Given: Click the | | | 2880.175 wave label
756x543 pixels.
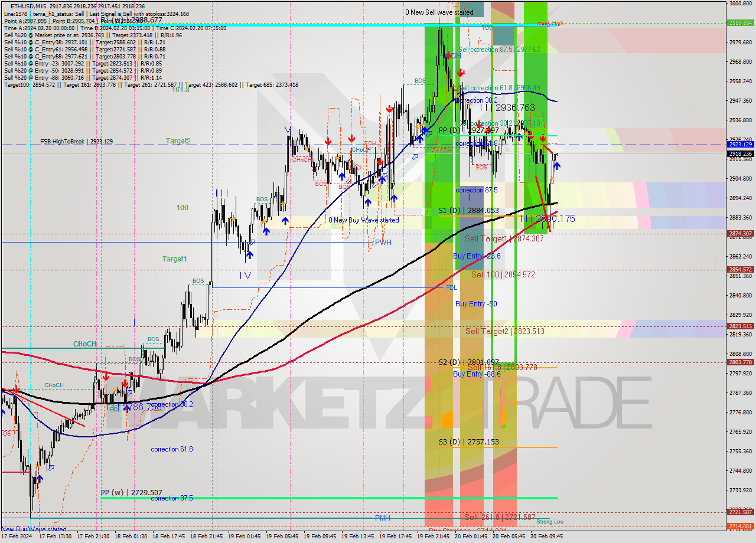Looking at the screenshot, I should [547, 218].
